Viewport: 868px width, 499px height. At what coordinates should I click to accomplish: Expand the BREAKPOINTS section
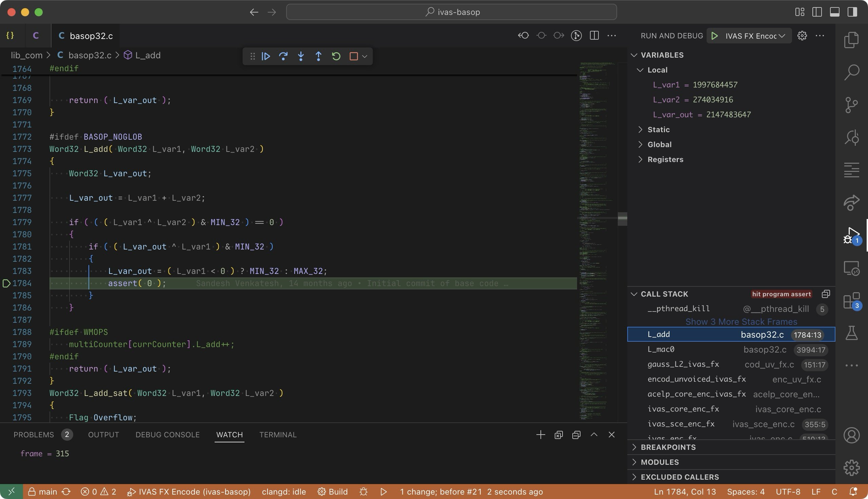[x=668, y=447]
